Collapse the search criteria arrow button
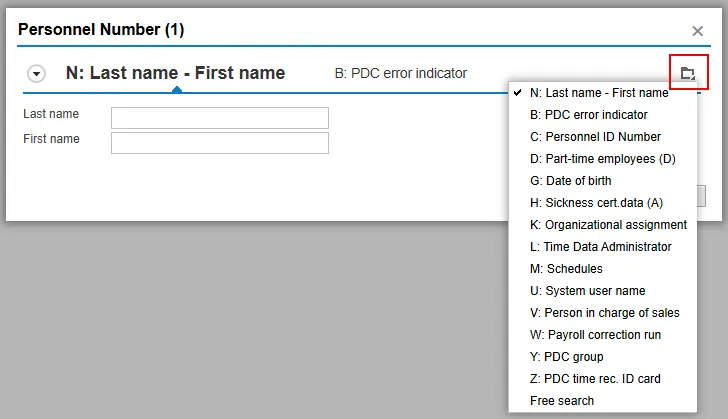 [x=37, y=74]
